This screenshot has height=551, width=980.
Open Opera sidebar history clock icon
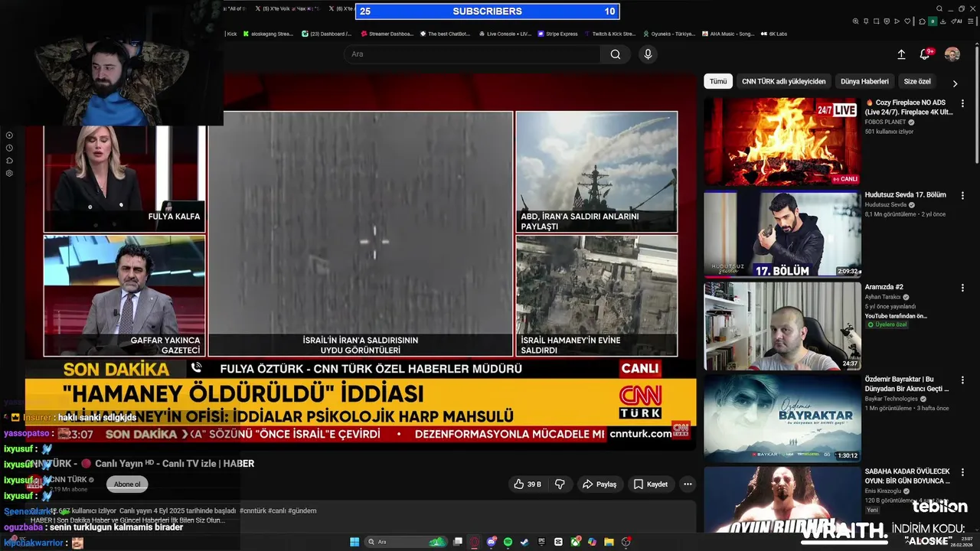[x=9, y=148]
